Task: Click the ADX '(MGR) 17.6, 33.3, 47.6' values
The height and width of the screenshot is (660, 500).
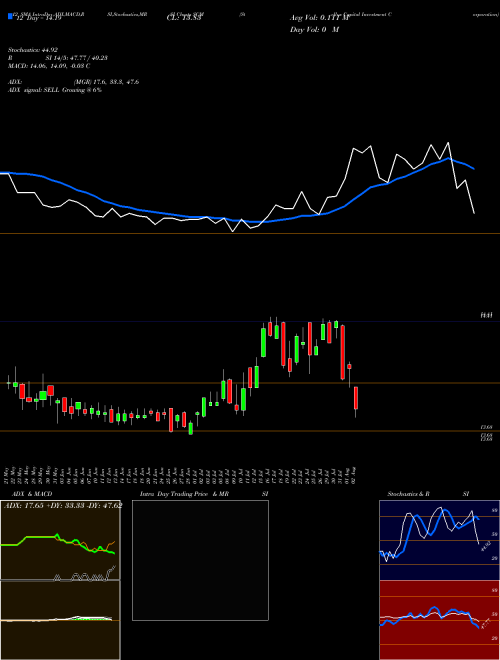Action: coord(106,82)
